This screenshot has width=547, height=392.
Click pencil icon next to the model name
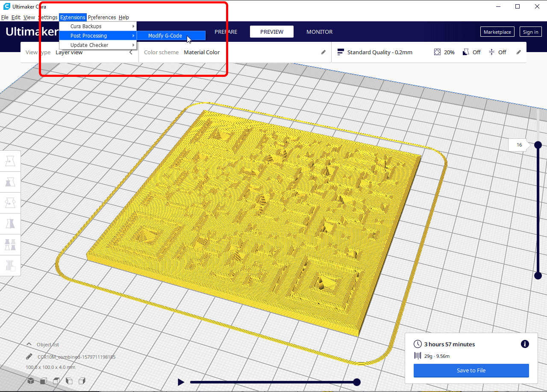point(29,357)
